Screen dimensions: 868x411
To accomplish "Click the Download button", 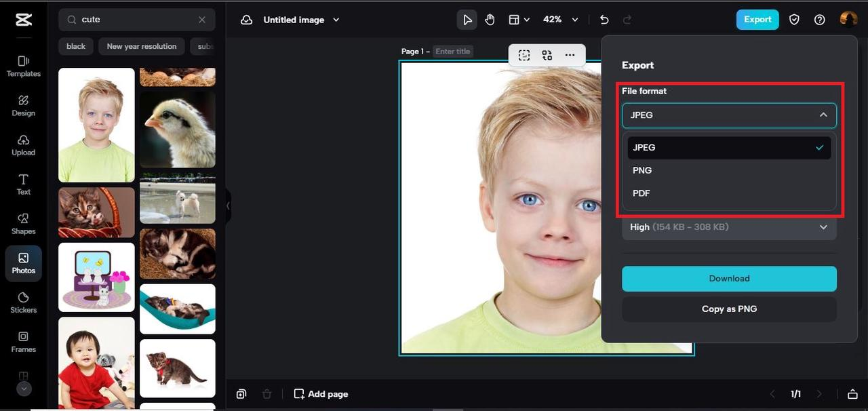I will point(729,279).
